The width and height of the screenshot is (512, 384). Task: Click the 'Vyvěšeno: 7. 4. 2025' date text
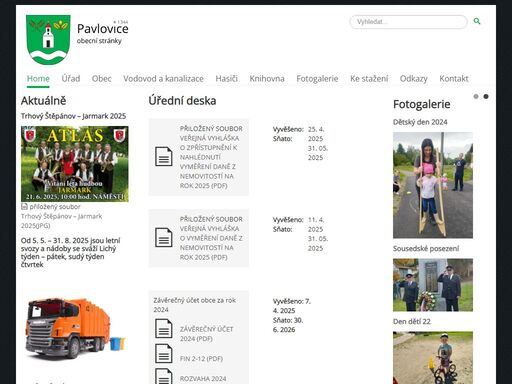(291, 306)
